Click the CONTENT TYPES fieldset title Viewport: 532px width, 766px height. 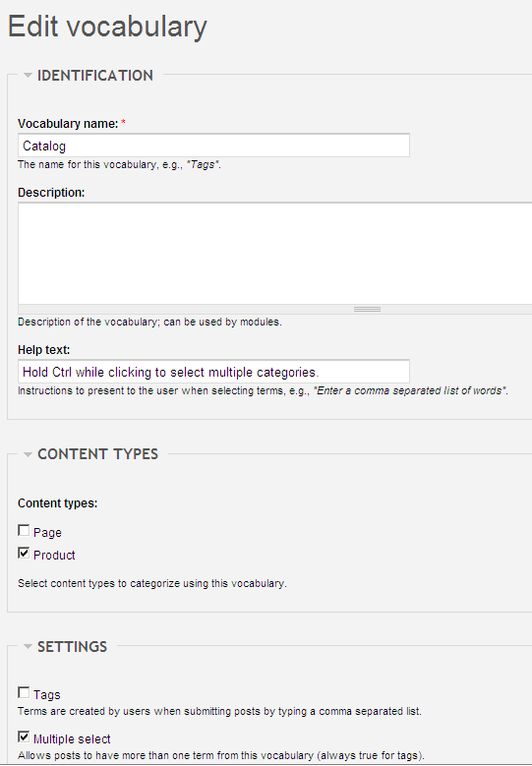point(97,454)
